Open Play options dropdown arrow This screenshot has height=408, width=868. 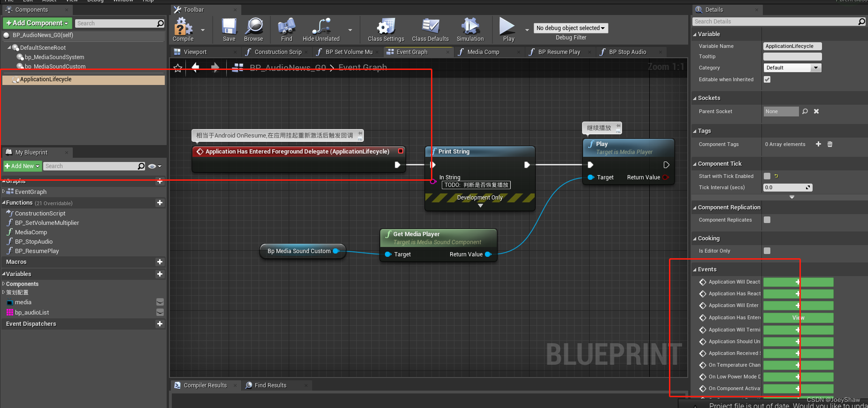pos(527,30)
